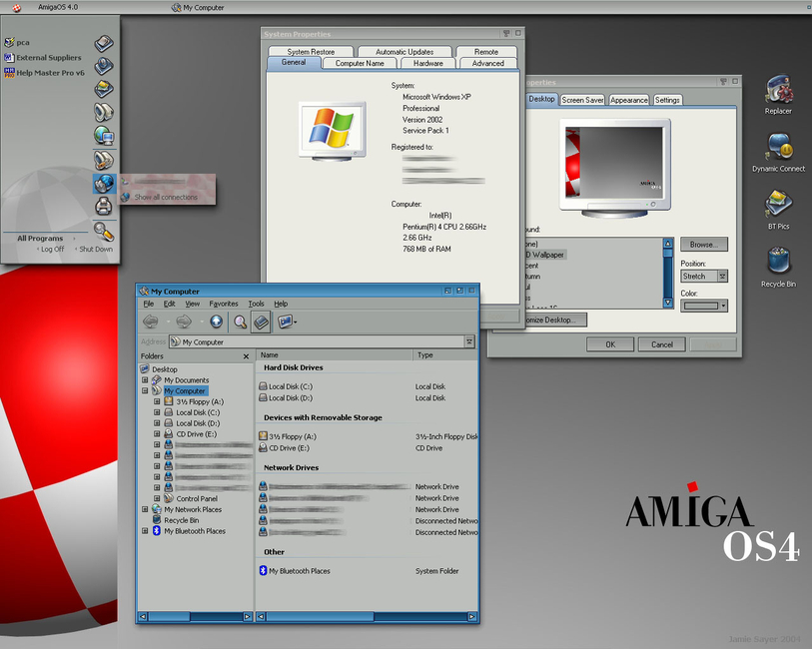812x649 pixels.
Task: Open the BT Pics desktop icon
Action: pyautogui.click(x=778, y=210)
